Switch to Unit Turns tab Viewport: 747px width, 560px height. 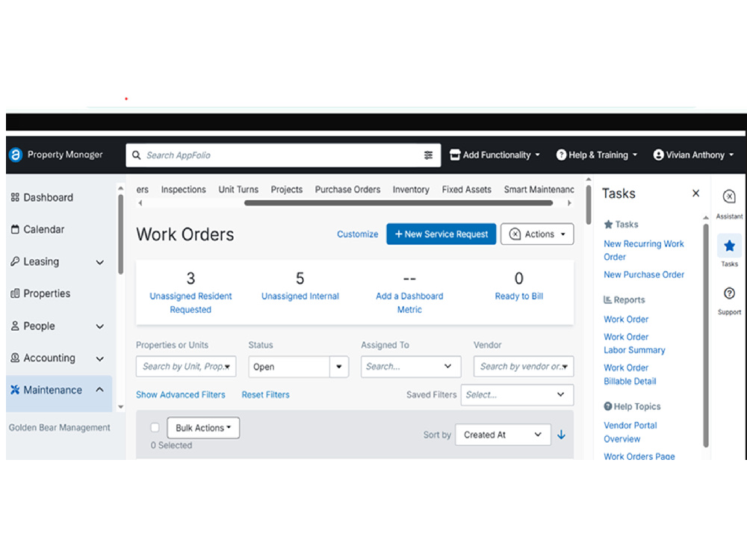[238, 190]
